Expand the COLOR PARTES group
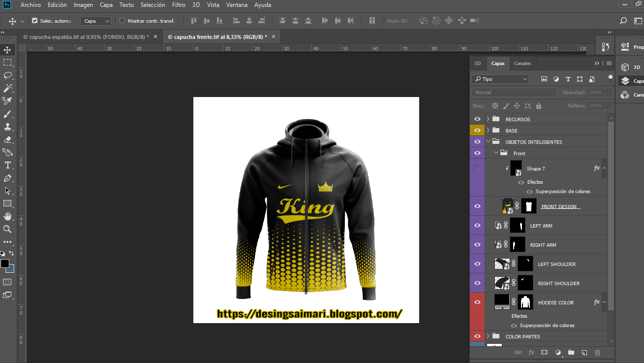The width and height of the screenshot is (644, 363). pyautogui.click(x=488, y=336)
